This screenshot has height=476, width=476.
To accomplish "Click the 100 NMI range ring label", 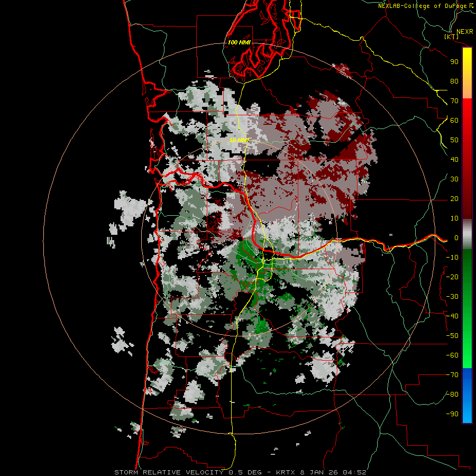I will (x=239, y=42).
